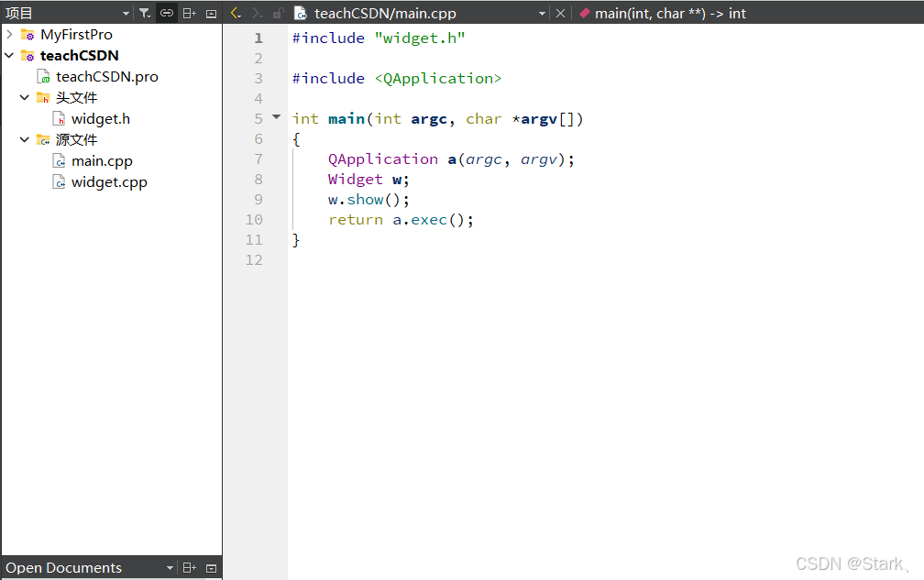Click line number 12 in gutter
Viewport: 924px width, 580px height.
254,259
